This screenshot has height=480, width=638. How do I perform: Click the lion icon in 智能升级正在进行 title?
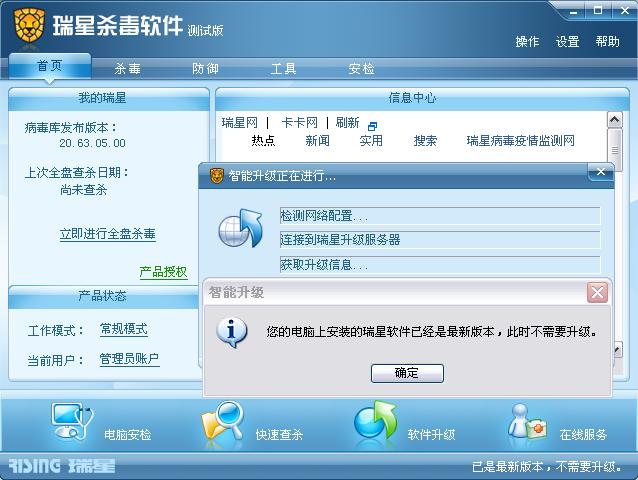pyautogui.click(x=216, y=176)
